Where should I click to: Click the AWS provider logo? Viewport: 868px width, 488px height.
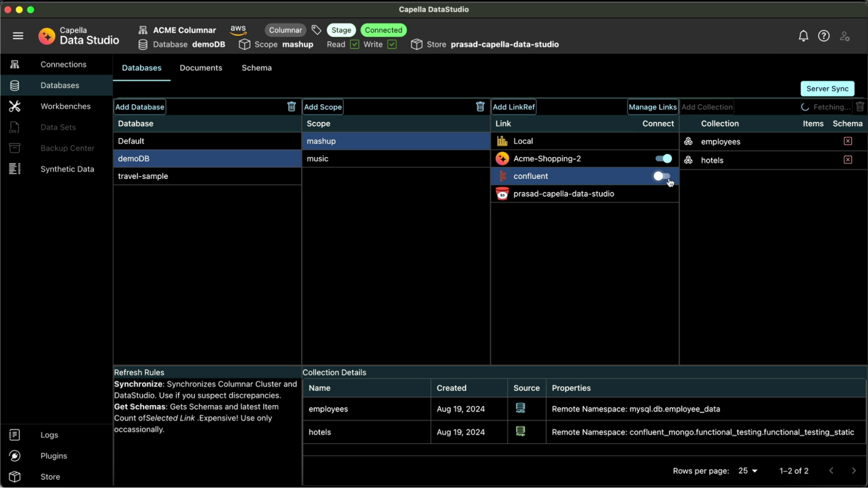[238, 30]
